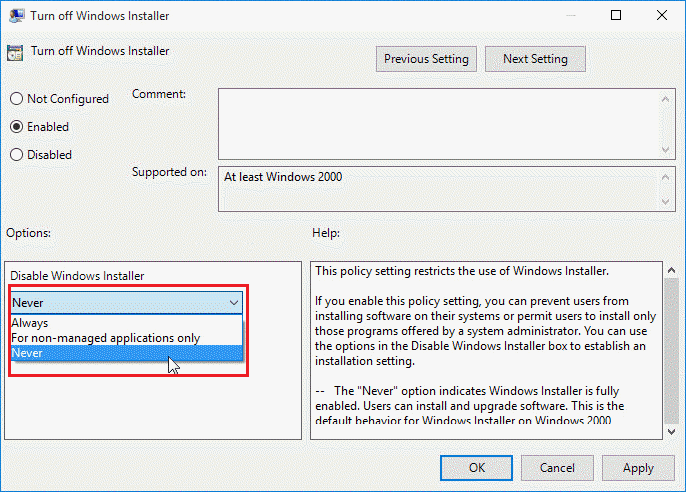Screen dimensions: 686x492
Task: Click the 'At least Windows 2000' text
Action: [283, 177]
